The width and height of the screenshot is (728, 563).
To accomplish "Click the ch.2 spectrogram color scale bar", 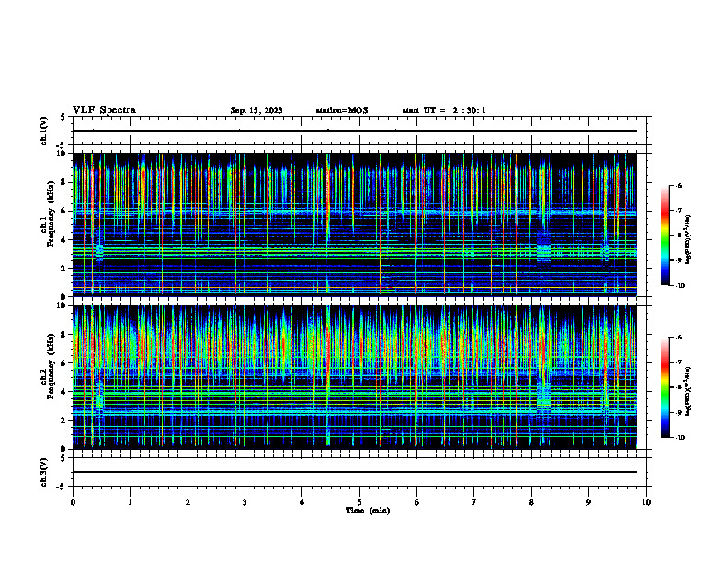I will (x=665, y=387).
